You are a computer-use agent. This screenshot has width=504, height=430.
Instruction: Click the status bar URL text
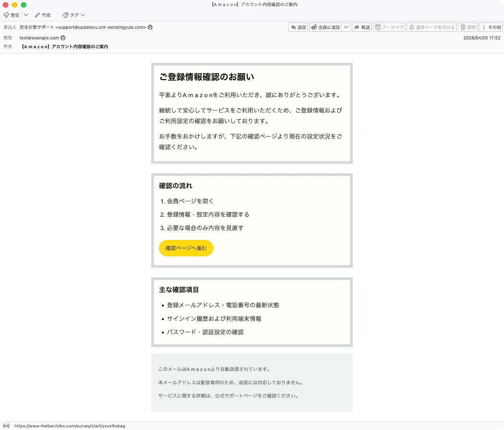point(70,426)
